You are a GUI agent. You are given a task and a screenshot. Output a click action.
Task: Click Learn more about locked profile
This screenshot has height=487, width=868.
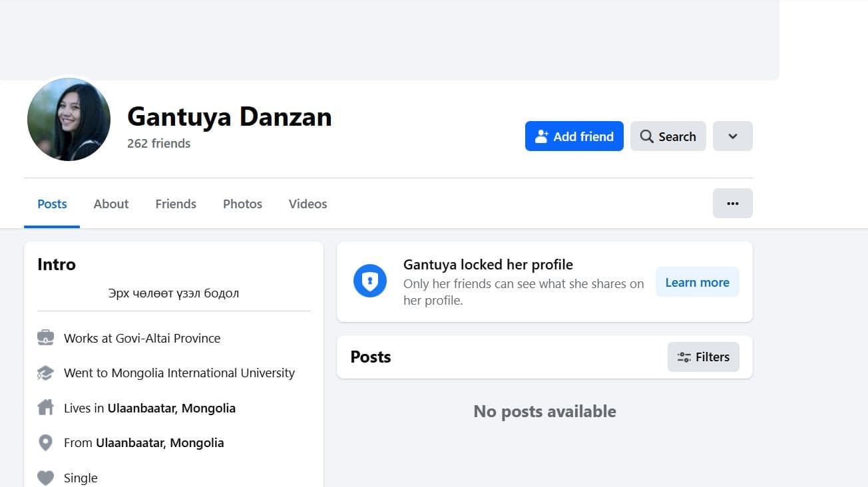point(697,282)
